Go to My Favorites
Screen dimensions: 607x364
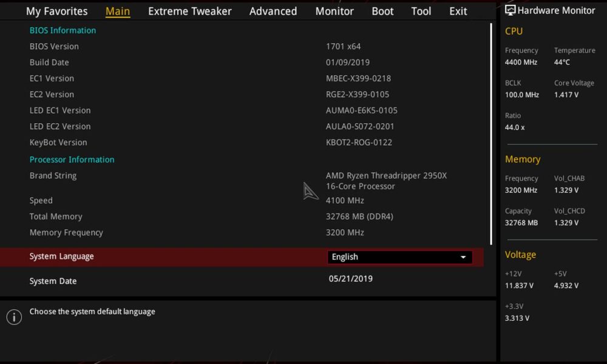56,10
